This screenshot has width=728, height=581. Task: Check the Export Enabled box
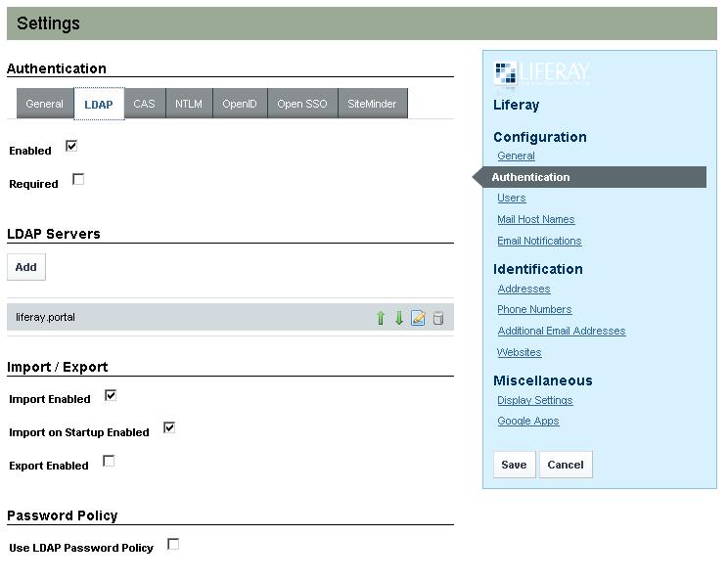pyautogui.click(x=109, y=461)
